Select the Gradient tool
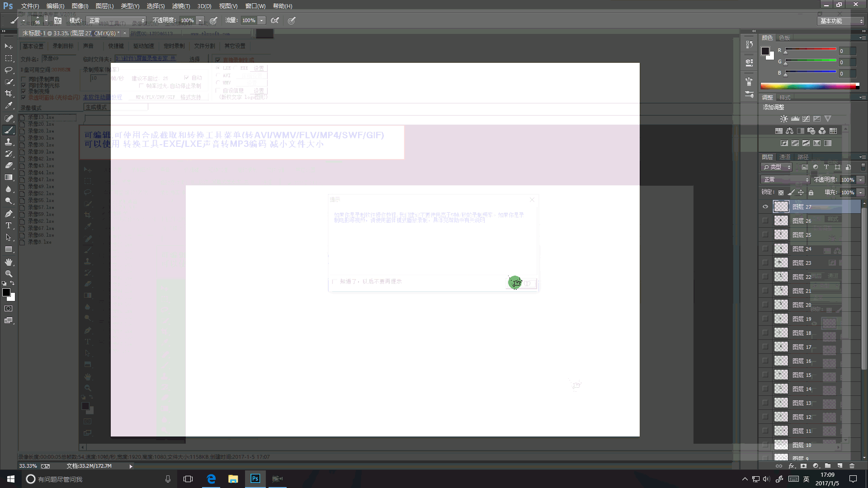The height and width of the screenshot is (488, 868). point(9,177)
